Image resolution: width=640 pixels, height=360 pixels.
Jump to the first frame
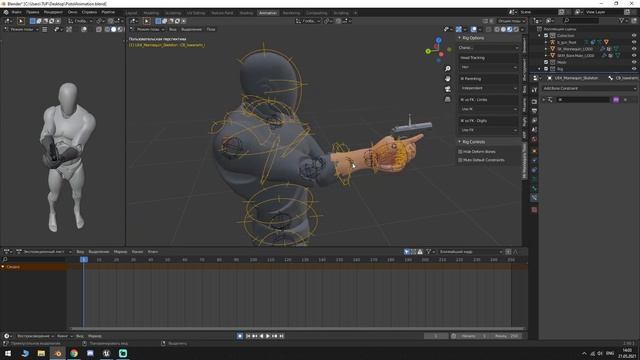pyautogui.click(x=248, y=336)
